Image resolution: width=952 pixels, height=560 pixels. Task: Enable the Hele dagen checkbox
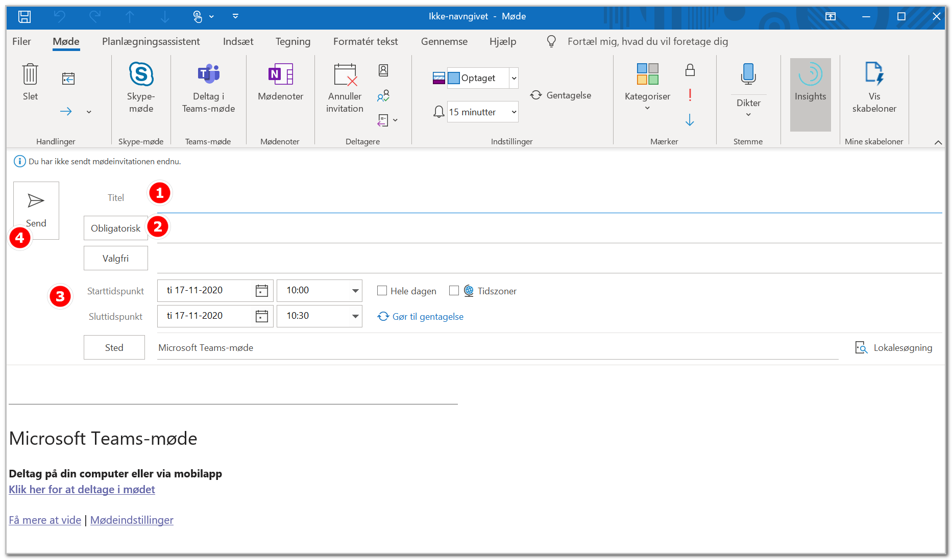[x=382, y=291]
